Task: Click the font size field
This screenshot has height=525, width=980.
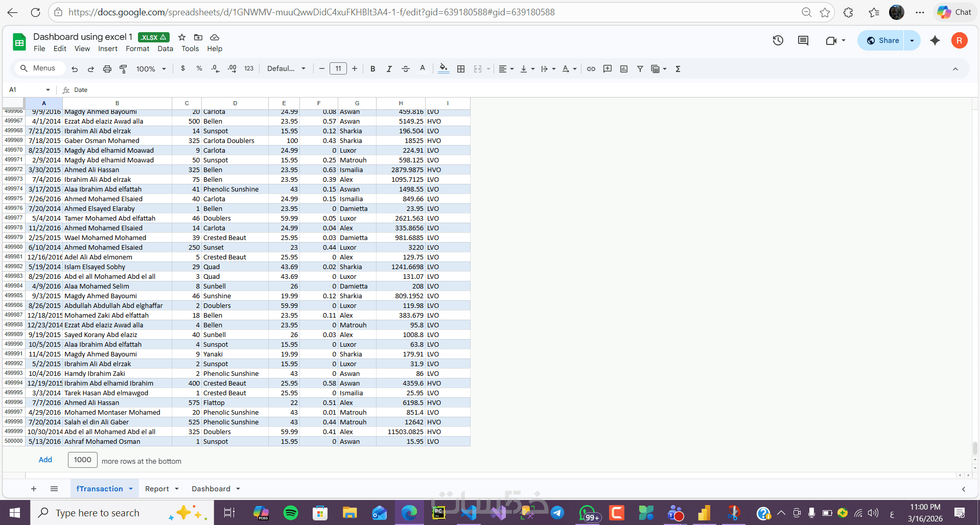Action: pos(338,68)
